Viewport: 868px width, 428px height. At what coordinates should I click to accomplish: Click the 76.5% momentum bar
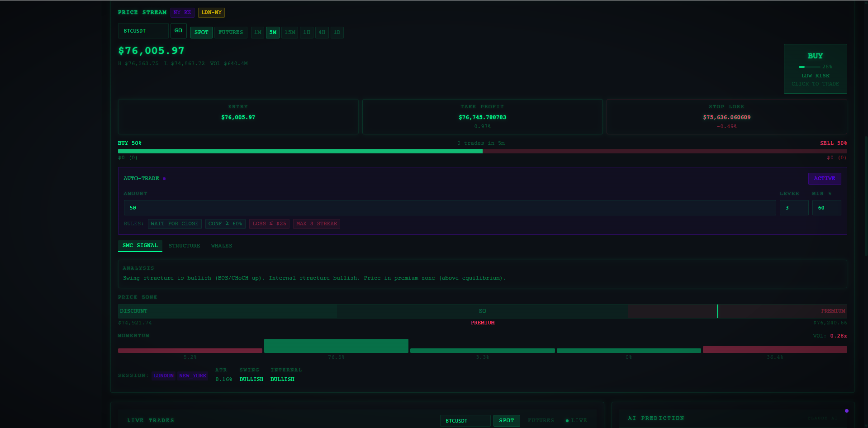[x=336, y=346]
